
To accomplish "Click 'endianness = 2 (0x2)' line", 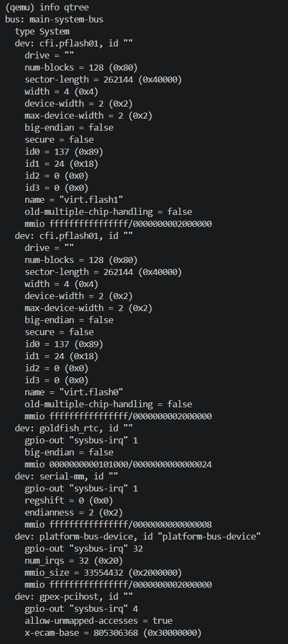I will pyautogui.click(x=74, y=512).
